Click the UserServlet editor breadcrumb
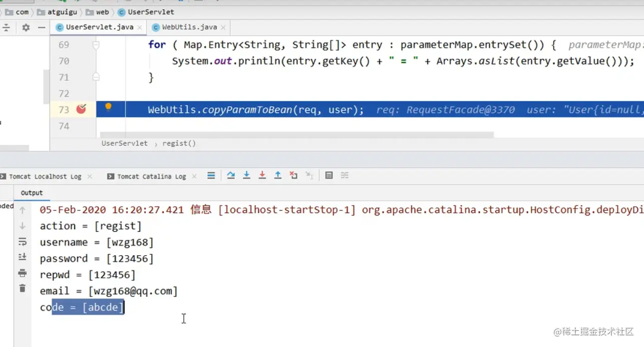 pos(125,143)
